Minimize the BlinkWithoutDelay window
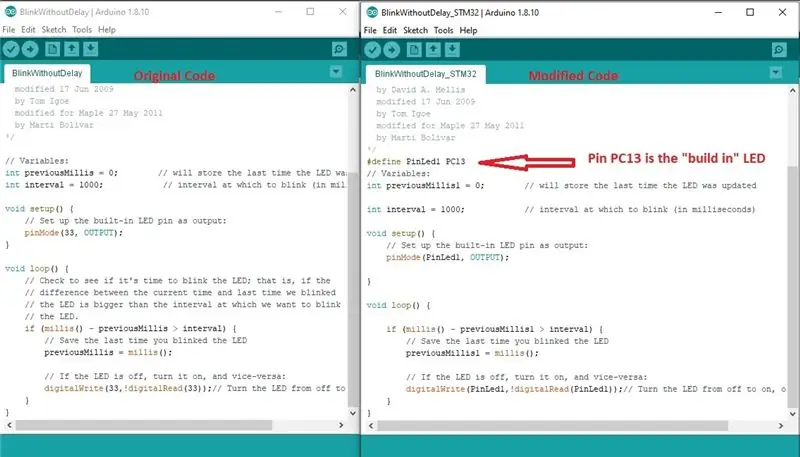This screenshot has width=800, height=457. point(279,11)
